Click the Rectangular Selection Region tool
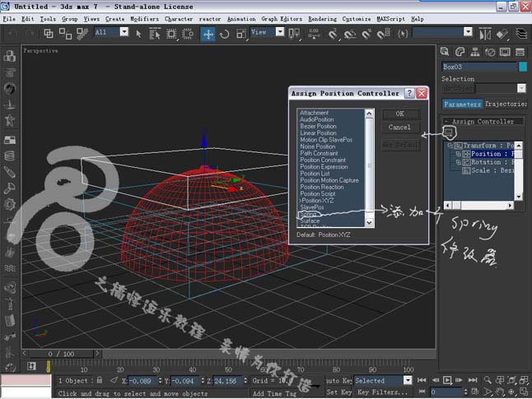This screenshot has height=399, width=532. pyautogui.click(x=171, y=34)
